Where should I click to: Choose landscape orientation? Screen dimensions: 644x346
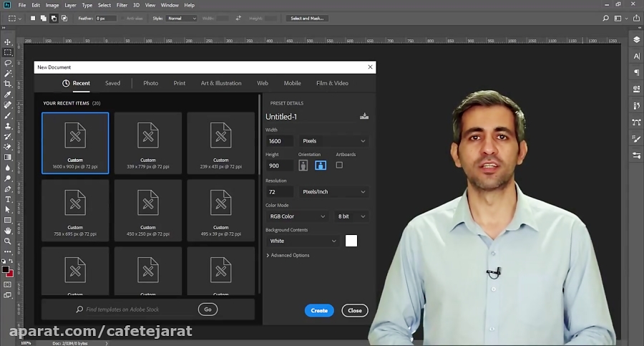click(321, 165)
